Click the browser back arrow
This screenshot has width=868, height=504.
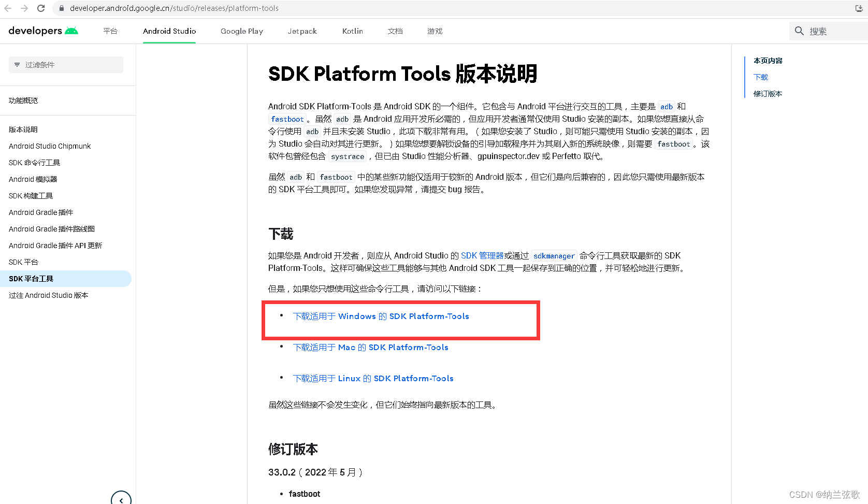7,8
